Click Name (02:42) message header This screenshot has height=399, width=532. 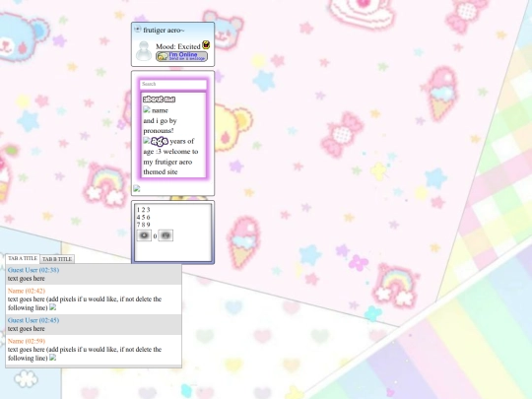(x=27, y=291)
